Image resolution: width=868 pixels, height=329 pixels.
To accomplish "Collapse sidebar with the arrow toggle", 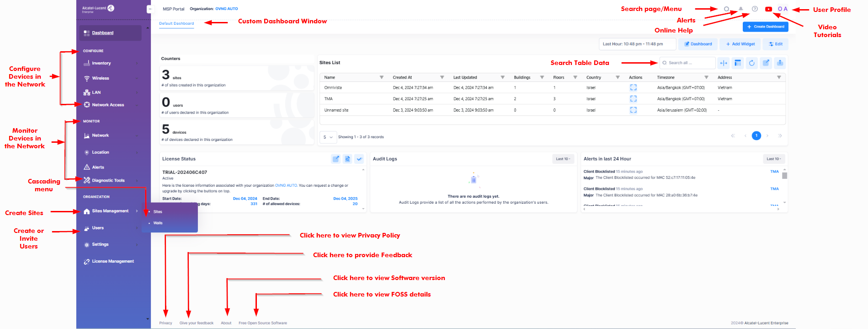I will point(149,9).
